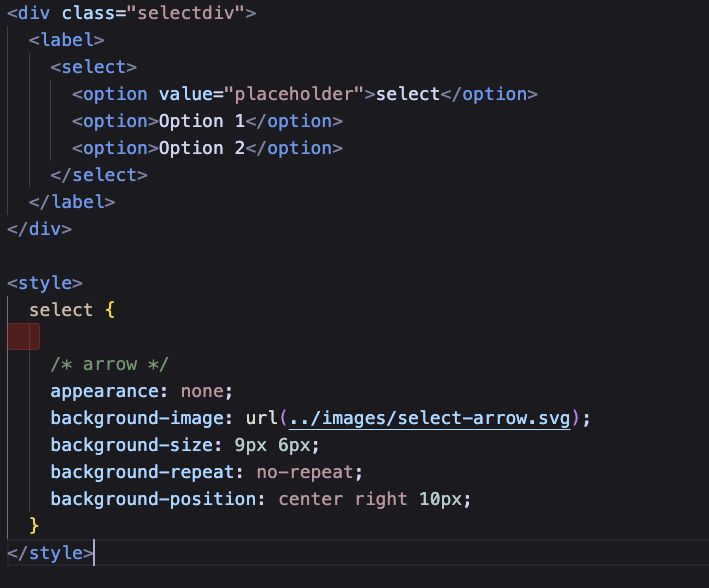709x588 pixels.
Task: Click the closing </style> tag
Action: (50, 553)
